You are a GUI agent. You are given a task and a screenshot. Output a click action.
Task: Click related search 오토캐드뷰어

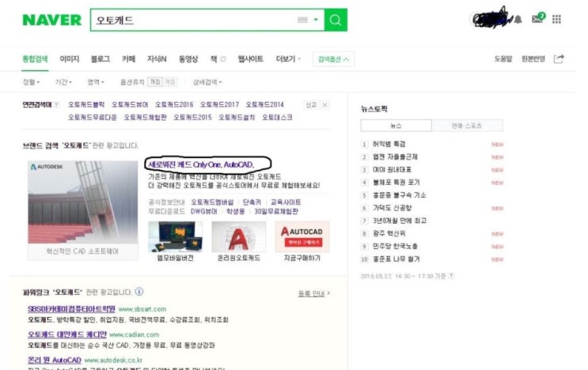pyautogui.click(x=130, y=105)
